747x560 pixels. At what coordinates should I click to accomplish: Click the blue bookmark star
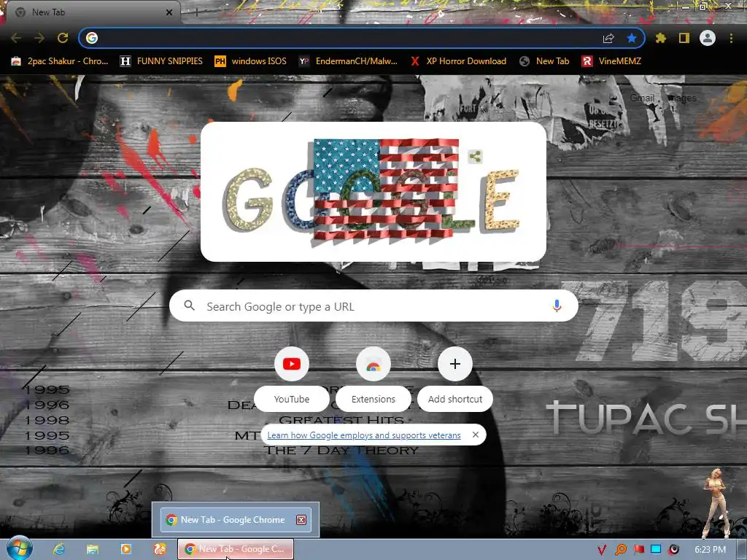(632, 38)
